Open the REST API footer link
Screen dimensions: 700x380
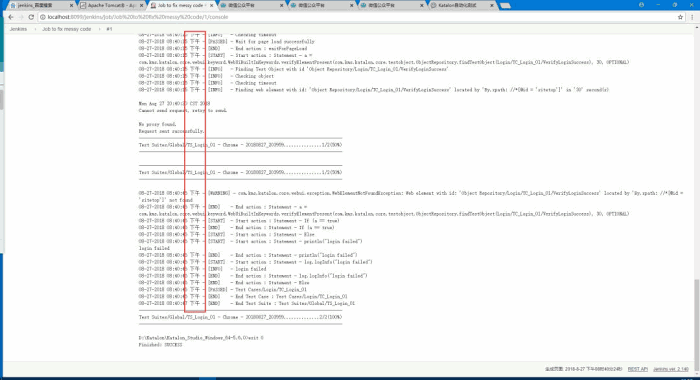point(638,369)
